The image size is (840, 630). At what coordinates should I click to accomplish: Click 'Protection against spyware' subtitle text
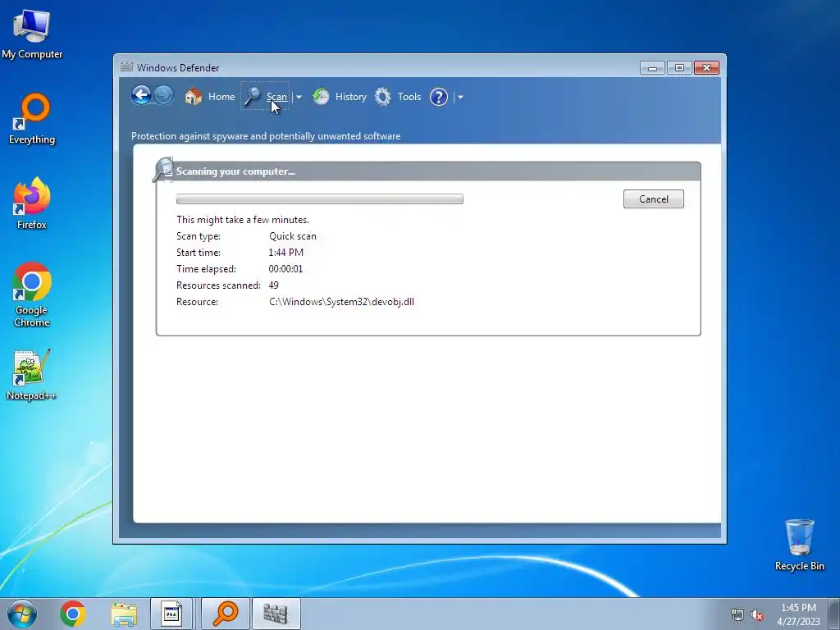pyautogui.click(x=266, y=136)
